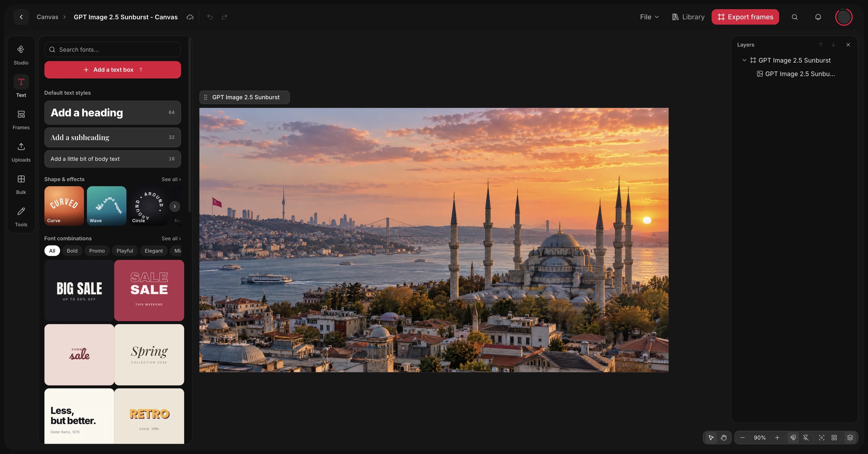Toggle the pin-off option in bottom toolbar
868x454 pixels.
(x=806, y=438)
